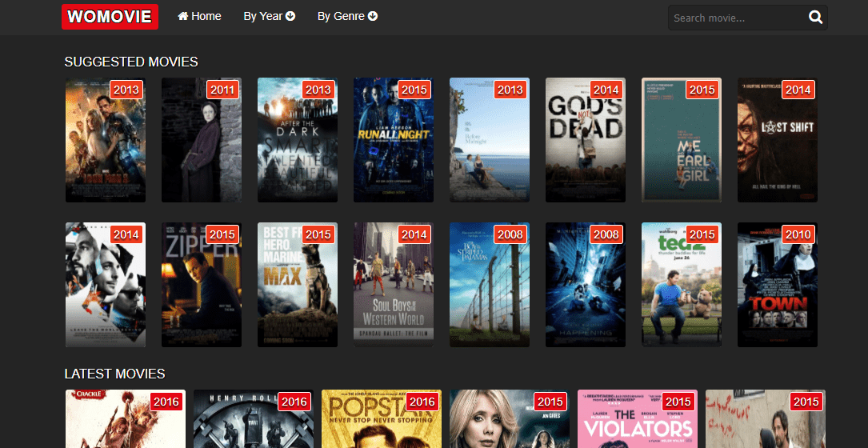Image resolution: width=868 pixels, height=448 pixels.
Task: Click the LATEST MOVIES heading
Action: 114,374
